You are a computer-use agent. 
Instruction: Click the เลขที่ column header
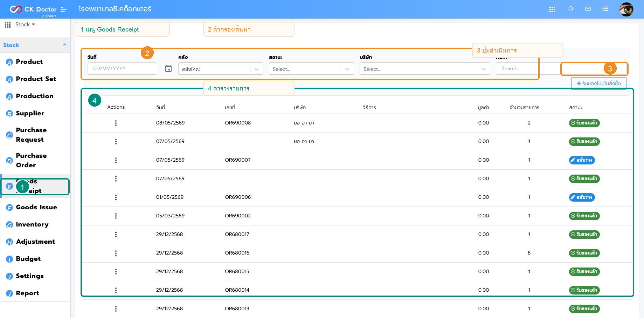pyautogui.click(x=230, y=107)
